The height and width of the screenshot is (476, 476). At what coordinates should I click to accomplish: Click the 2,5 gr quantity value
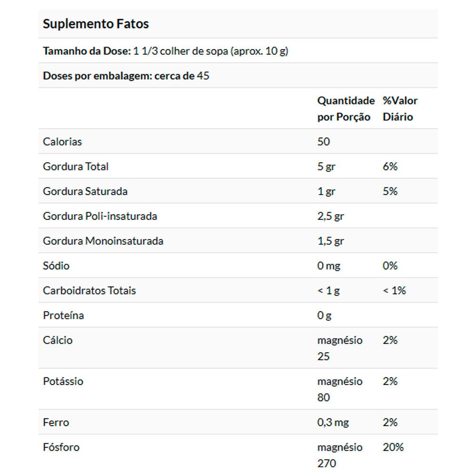coord(330,216)
